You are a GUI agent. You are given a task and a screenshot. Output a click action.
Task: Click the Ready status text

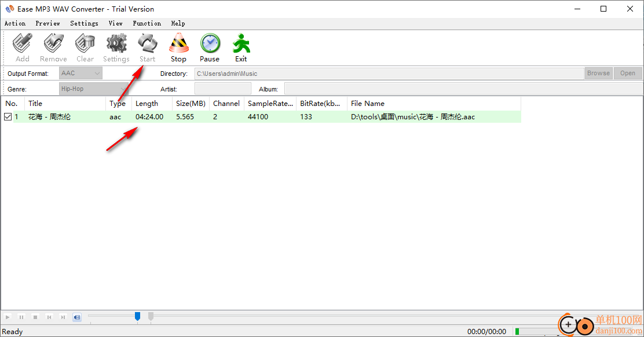[x=12, y=332]
